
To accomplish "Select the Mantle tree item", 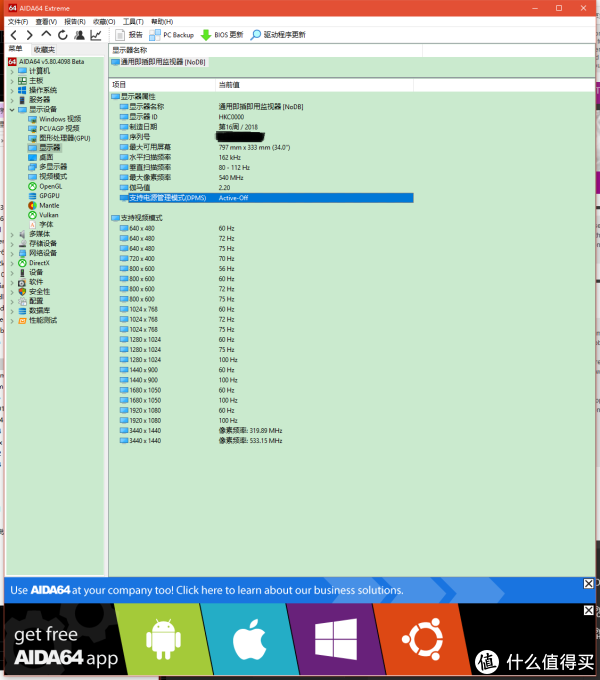I will tap(44, 205).
